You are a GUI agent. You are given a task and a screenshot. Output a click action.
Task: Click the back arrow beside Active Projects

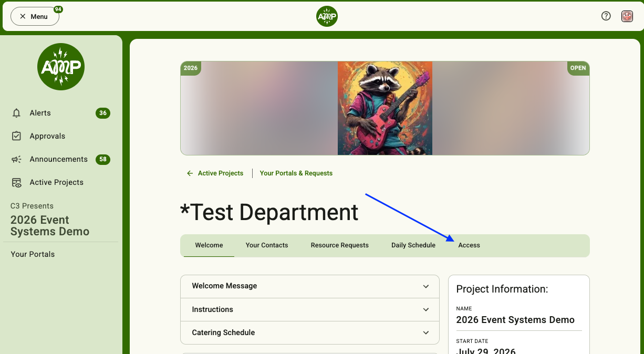tap(190, 173)
